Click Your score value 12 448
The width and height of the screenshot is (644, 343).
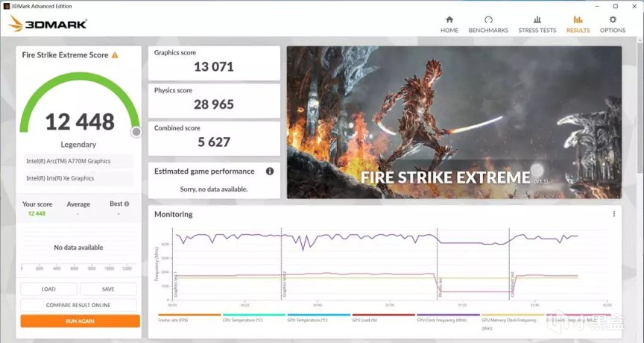pos(37,213)
